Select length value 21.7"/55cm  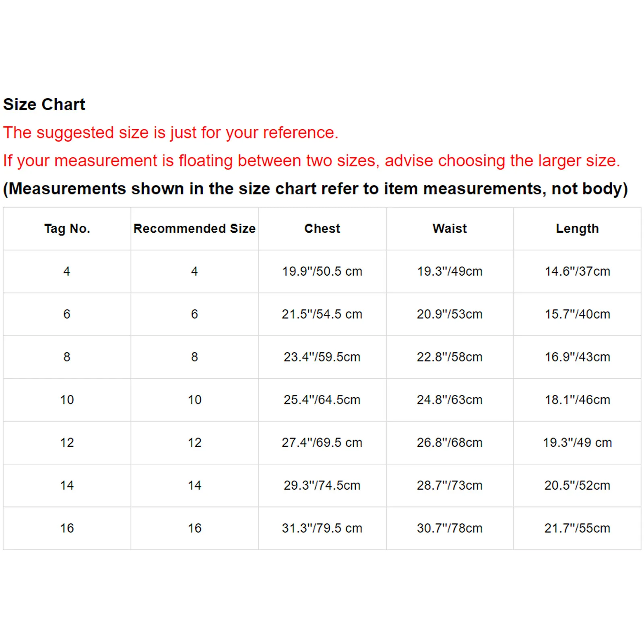[x=577, y=528]
